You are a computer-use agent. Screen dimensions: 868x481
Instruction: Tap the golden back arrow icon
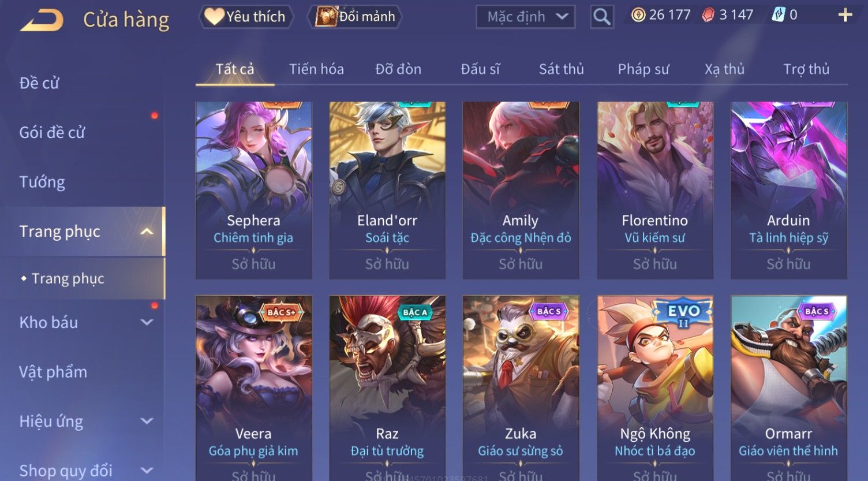tap(42, 20)
